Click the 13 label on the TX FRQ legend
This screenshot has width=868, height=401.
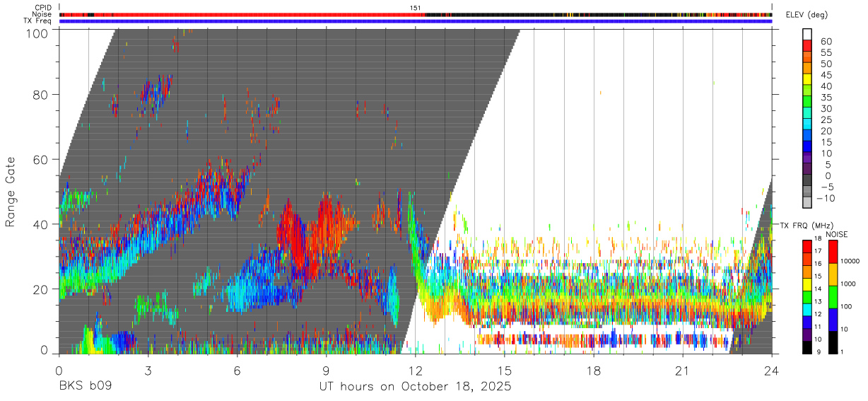pyautogui.click(x=817, y=301)
